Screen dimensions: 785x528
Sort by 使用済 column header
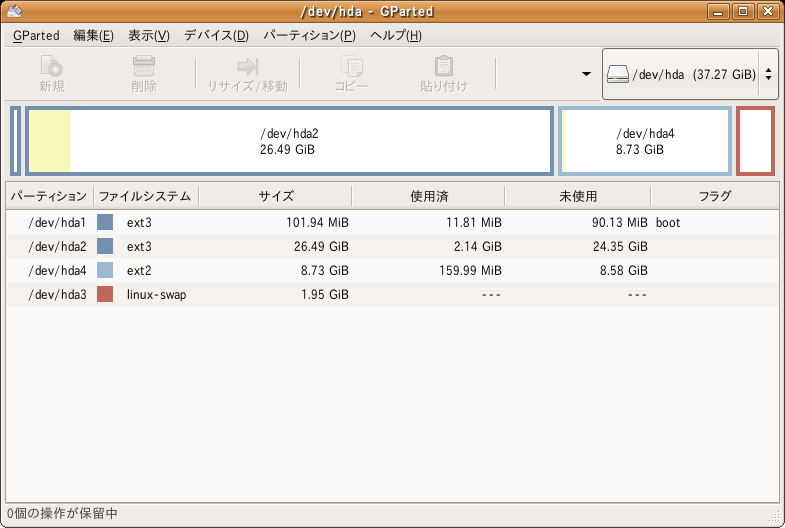(x=429, y=196)
